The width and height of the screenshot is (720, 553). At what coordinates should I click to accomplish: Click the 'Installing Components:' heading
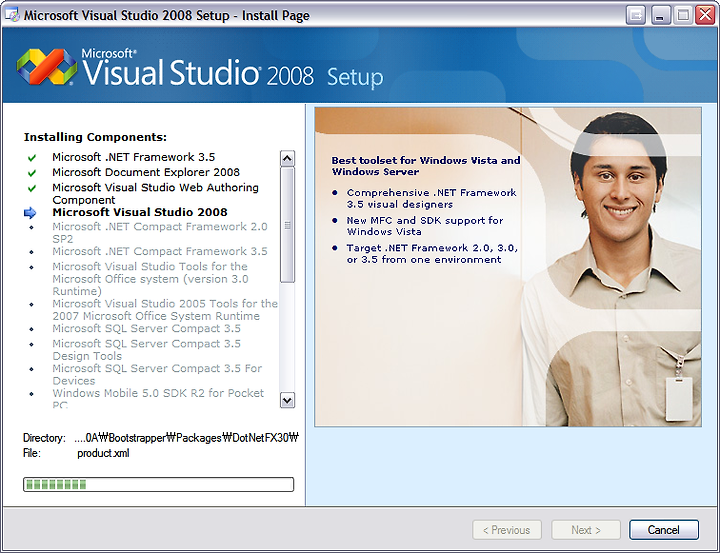point(96,137)
